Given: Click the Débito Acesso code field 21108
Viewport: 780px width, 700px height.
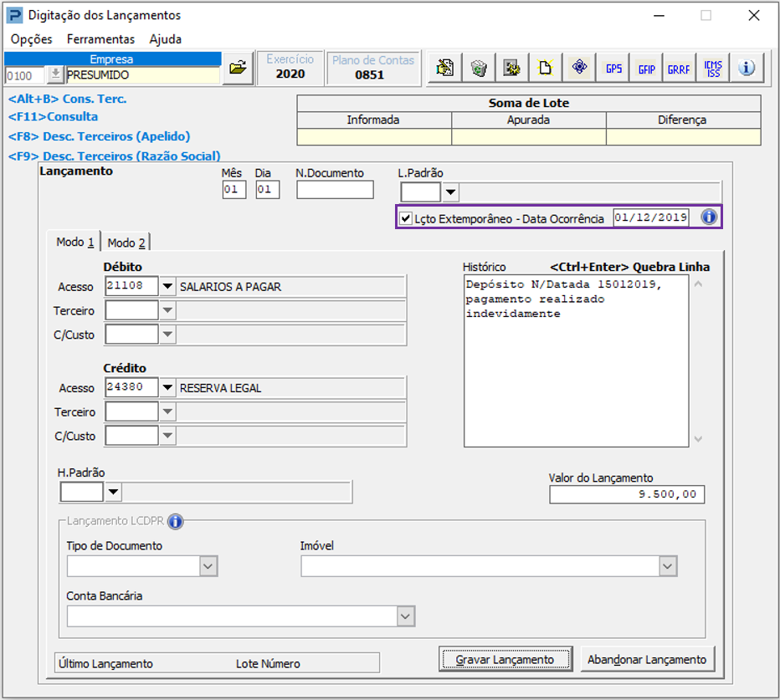Looking at the screenshot, I should point(132,286).
